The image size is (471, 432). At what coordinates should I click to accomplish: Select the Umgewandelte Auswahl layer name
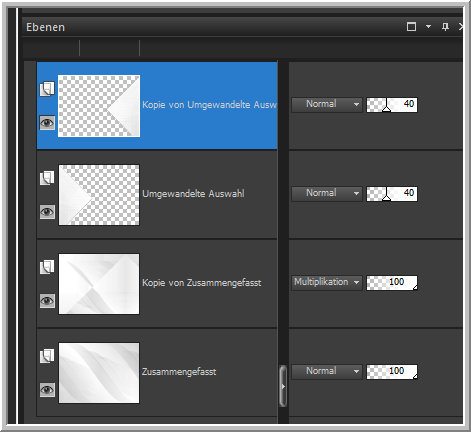193,194
